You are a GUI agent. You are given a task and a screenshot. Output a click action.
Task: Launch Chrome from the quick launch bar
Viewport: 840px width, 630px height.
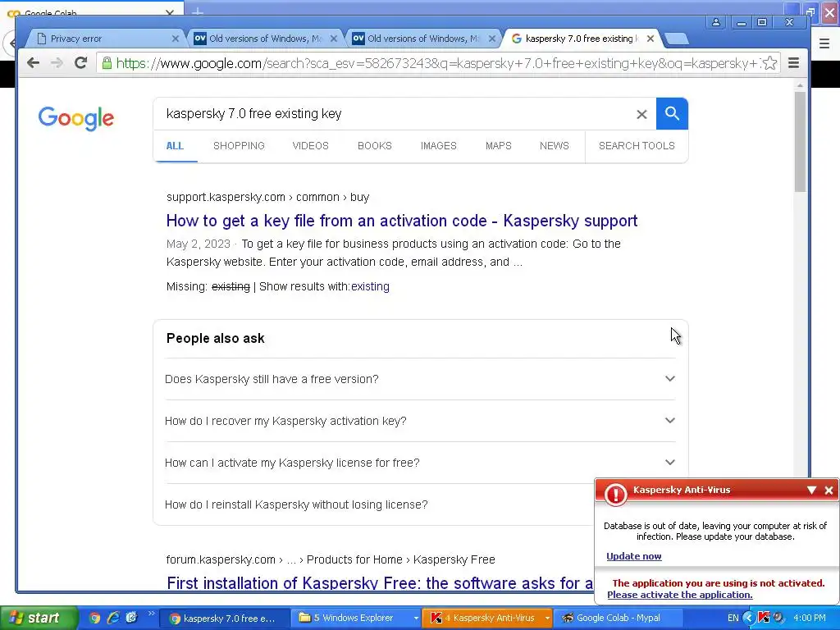[x=95, y=619]
